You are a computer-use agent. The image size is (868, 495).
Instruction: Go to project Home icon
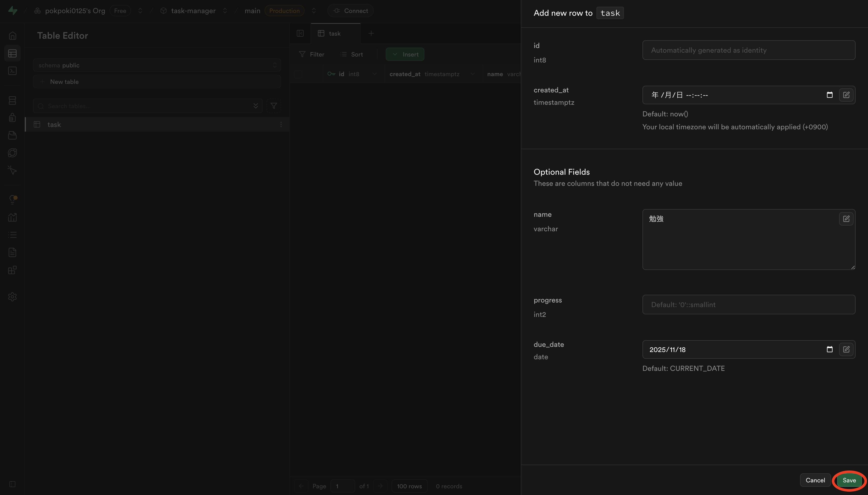(x=13, y=36)
